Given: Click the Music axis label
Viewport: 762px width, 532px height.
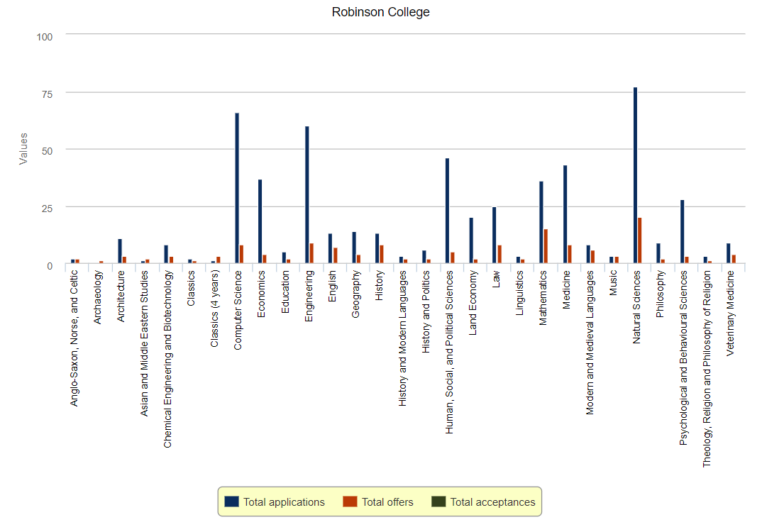Looking at the screenshot, I should tap(613, 283).
